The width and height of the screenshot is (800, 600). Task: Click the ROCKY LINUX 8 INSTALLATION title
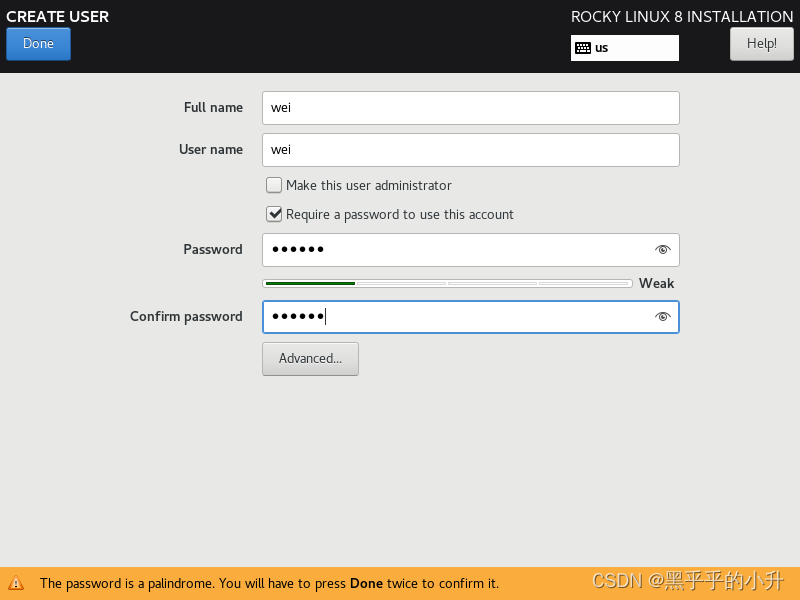point(682,17)
